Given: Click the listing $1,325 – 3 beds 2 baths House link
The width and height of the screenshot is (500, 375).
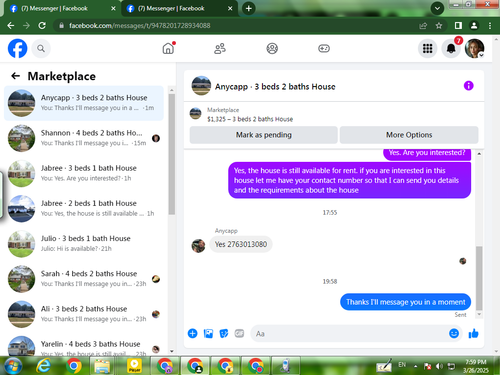Looking at the screenshot, I should (x=250, y=119).
